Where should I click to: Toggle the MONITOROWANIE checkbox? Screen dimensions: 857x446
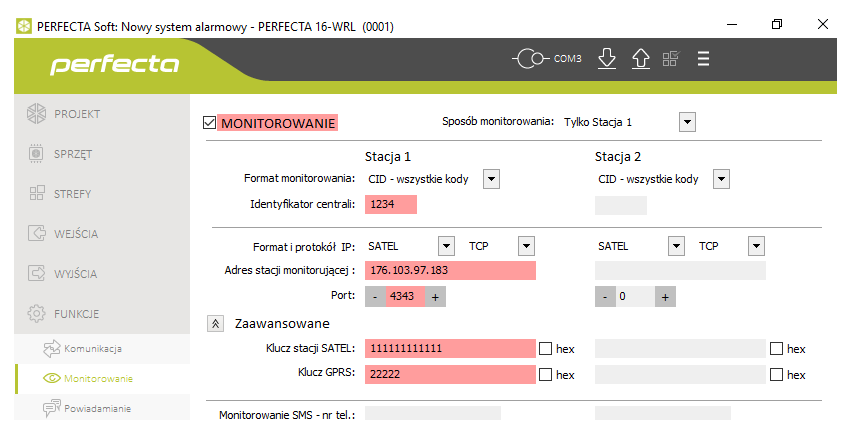click(209, 122)
